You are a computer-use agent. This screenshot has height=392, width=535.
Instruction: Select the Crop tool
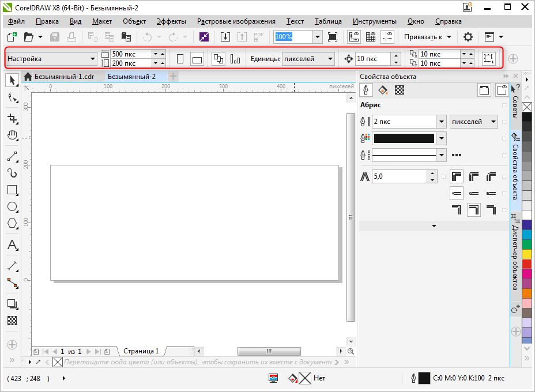12,119
